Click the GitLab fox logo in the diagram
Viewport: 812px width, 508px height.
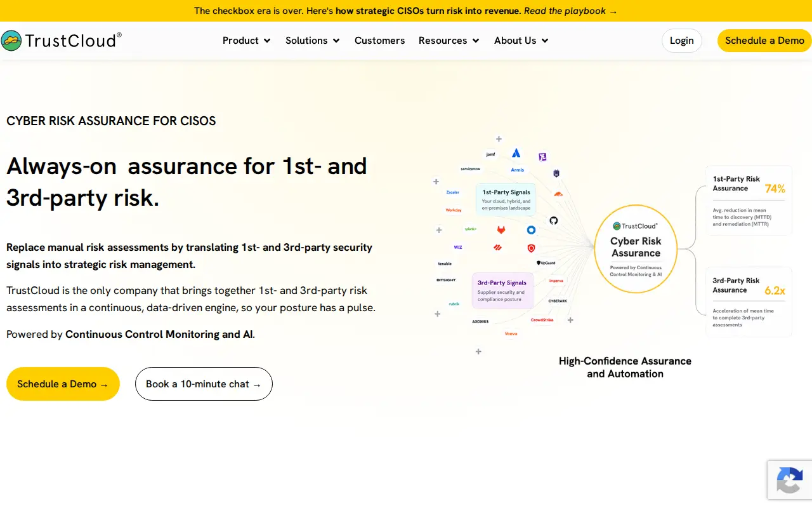(501, 230)
